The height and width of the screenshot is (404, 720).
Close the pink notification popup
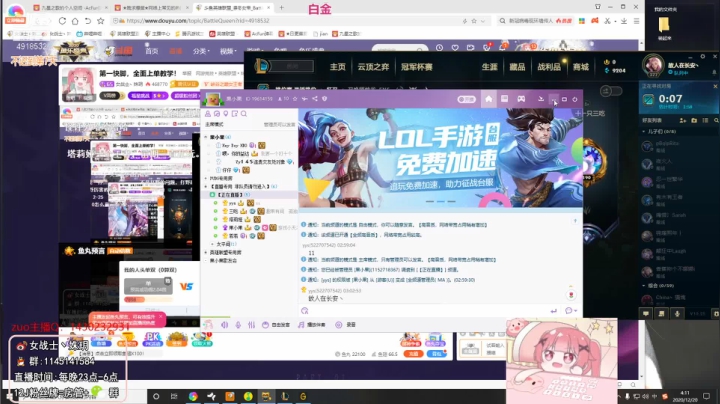click(161, 316)
